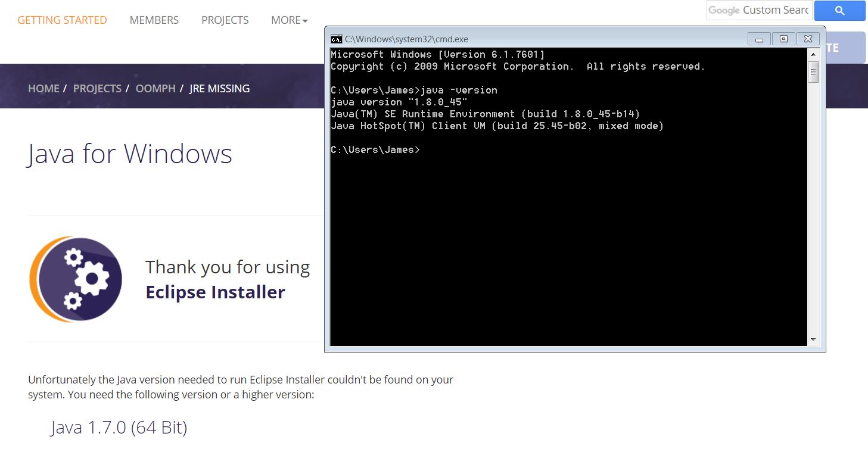Image resolution: width=868 pixels, height=449 pixels.
Task: Click the 'C:\Windows\system32\cmd.exe' window title
Action: tap(407, 39)
